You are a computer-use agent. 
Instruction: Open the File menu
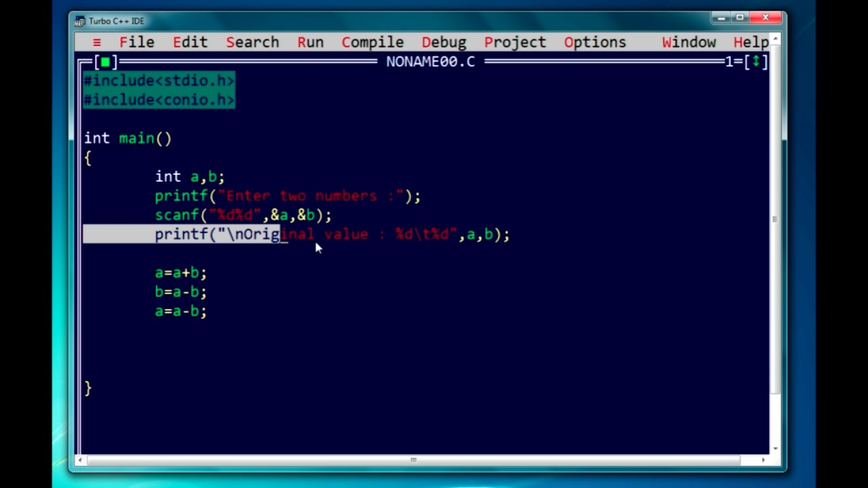click(x=137, y=42)
